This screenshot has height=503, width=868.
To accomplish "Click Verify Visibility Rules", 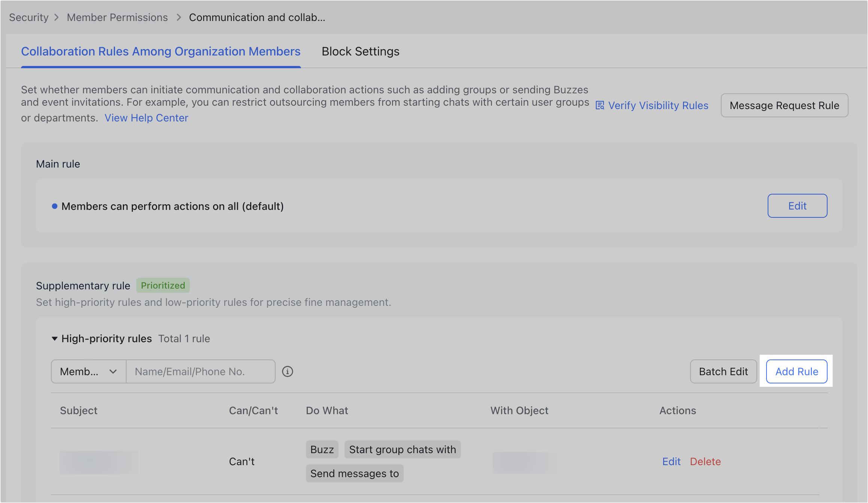I will click(658, 105).
